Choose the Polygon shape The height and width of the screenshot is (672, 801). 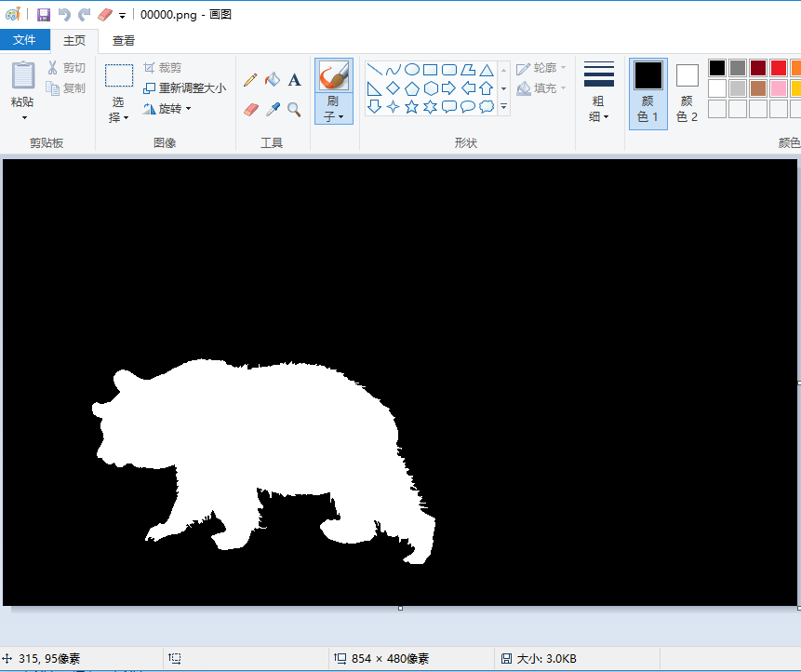(468, 70)
